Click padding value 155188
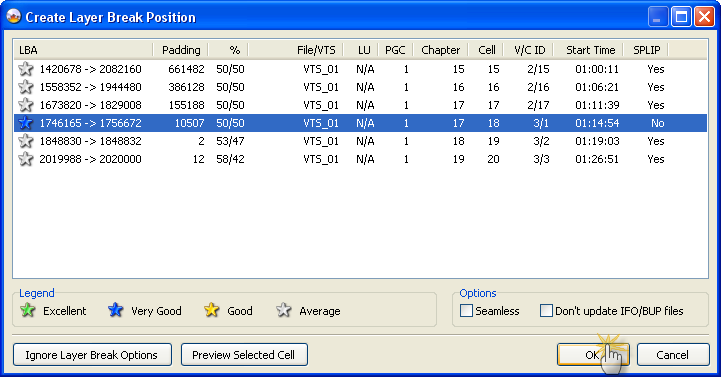Screen dimensions: 721x377 point(186,105)
